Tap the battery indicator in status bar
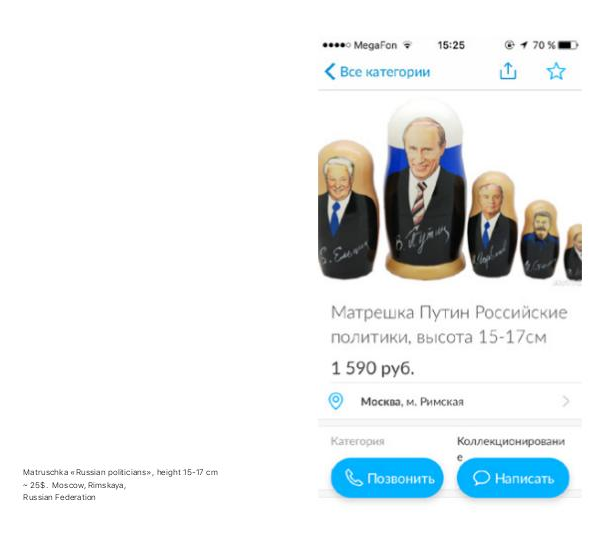 568,45
